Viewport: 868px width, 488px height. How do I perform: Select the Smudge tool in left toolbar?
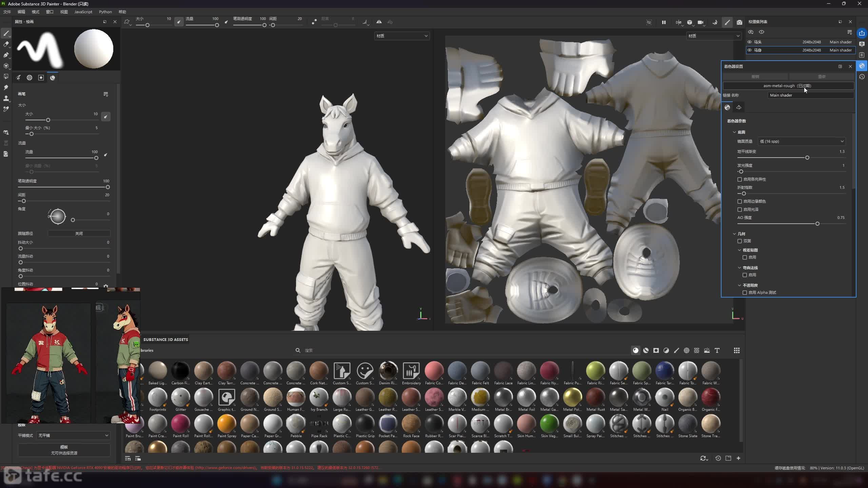[x=6, y=87]
